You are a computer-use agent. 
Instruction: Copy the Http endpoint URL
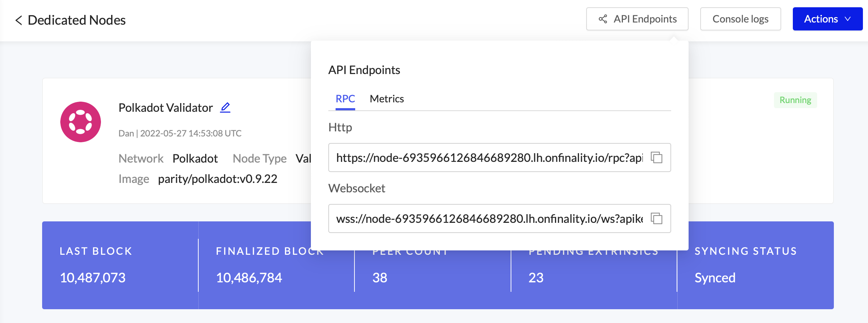[656, 158]
